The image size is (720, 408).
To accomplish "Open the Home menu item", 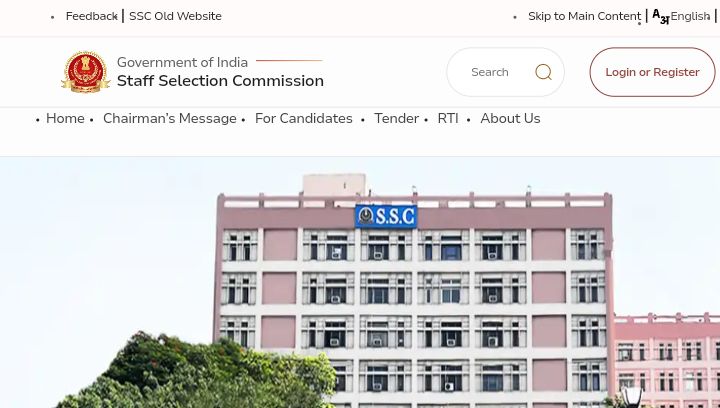I will pos(65,118).
